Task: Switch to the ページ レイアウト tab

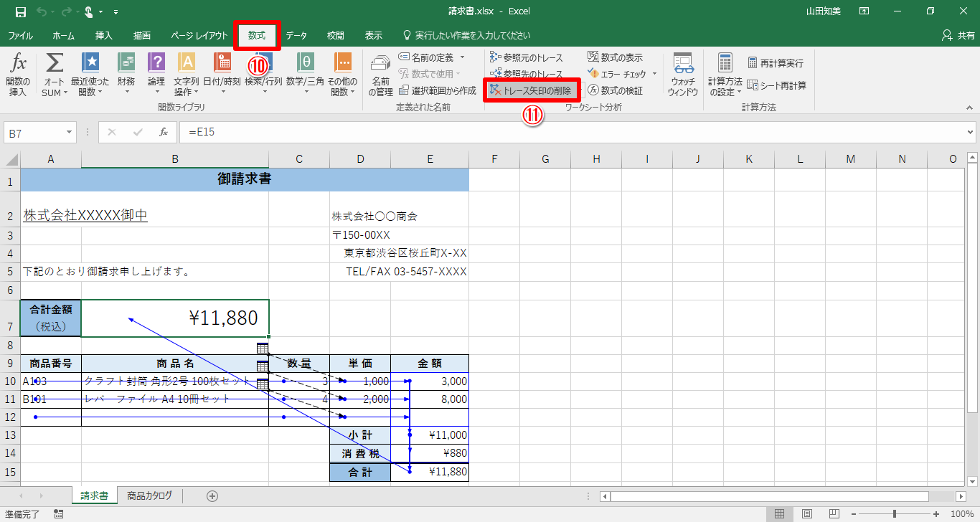Action: tap(199, 35)
